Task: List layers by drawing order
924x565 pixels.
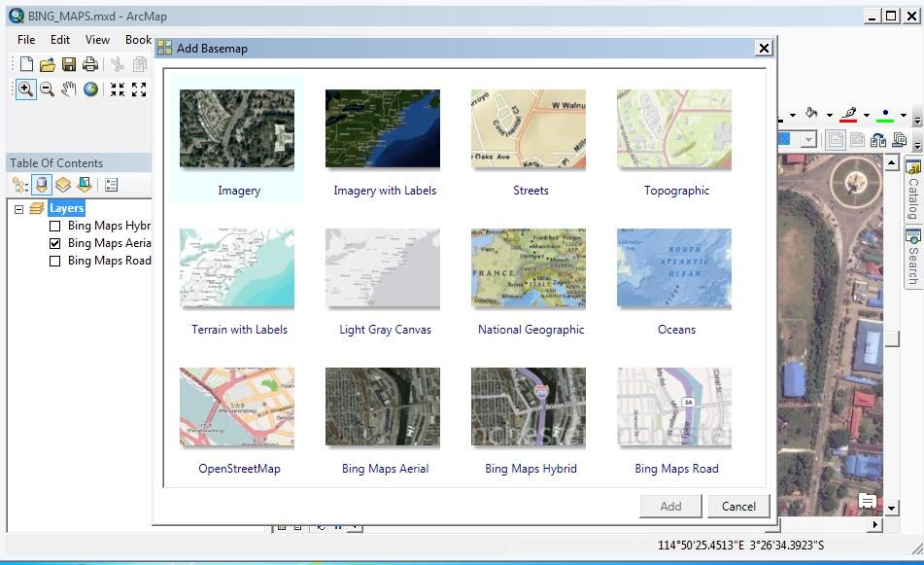Action: (20, 185)
